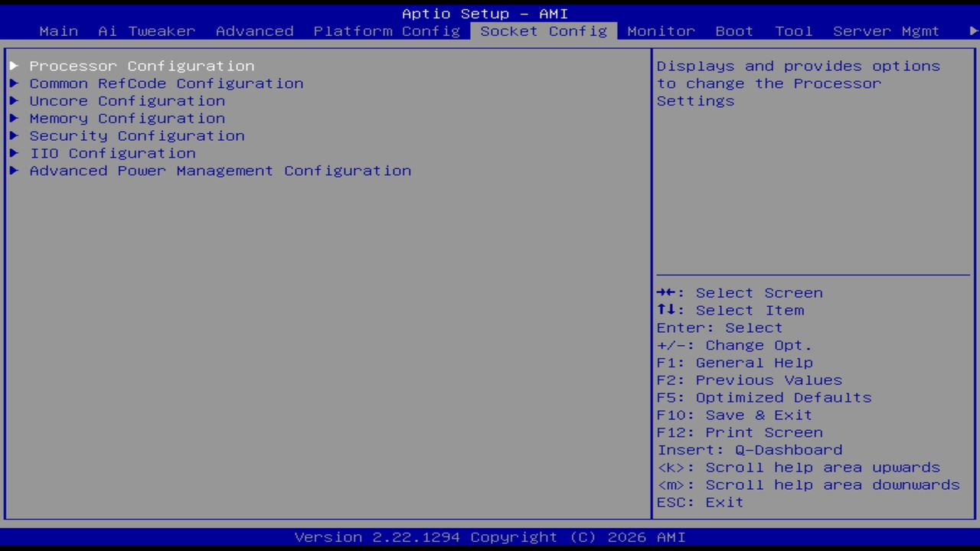Click the right arrow to scroll menu tabs
The width and height of the screenshot is (980, 551).
pos(971,31)
